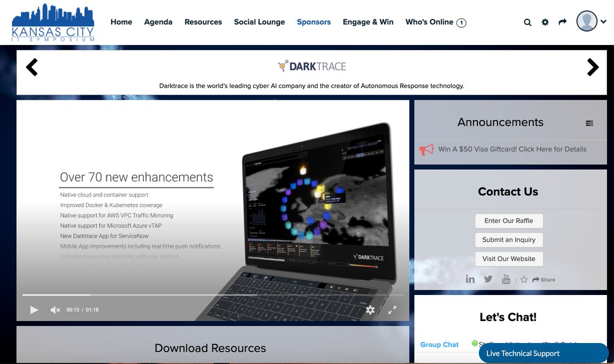Click the Kansas City IT Symposium logo

point(53,22)
